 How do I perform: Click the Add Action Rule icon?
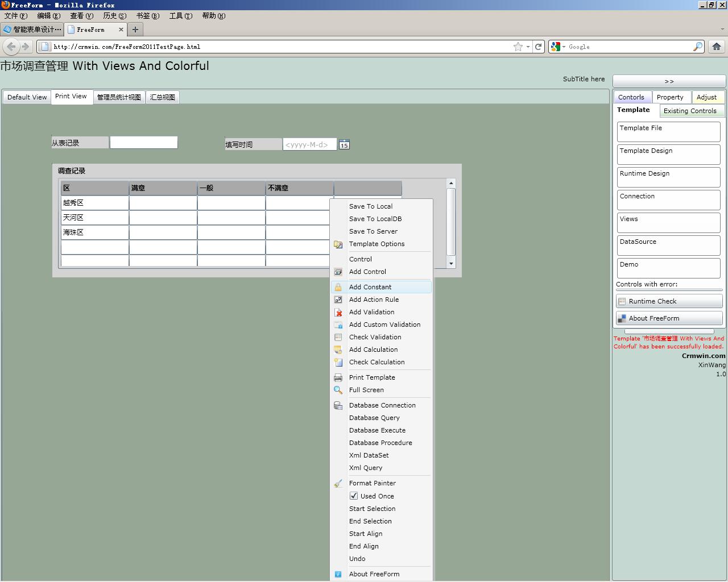click(338, 300)
